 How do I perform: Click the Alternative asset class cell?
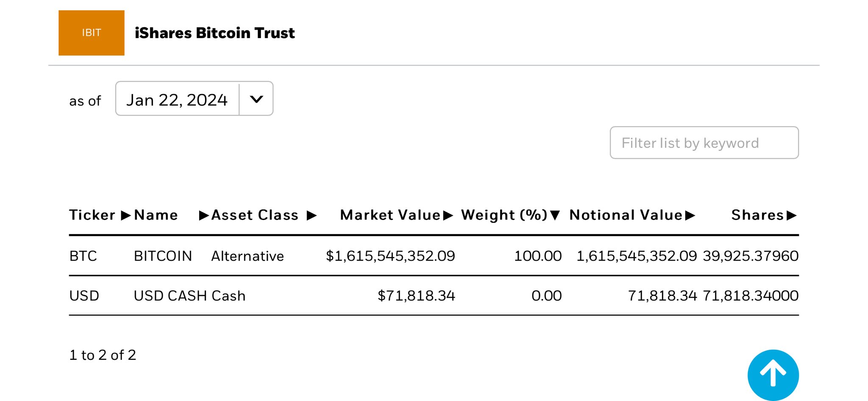(248, 256)
